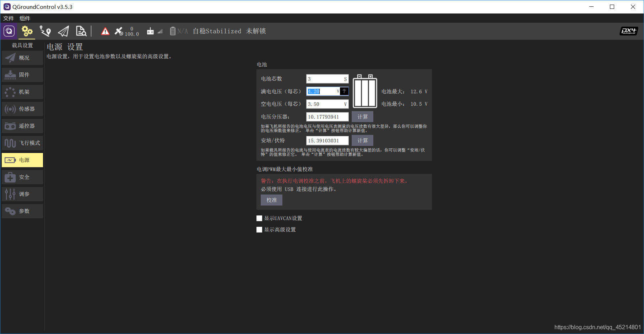
Task: Open the 组件 menu
Action: tap(25, 18)
